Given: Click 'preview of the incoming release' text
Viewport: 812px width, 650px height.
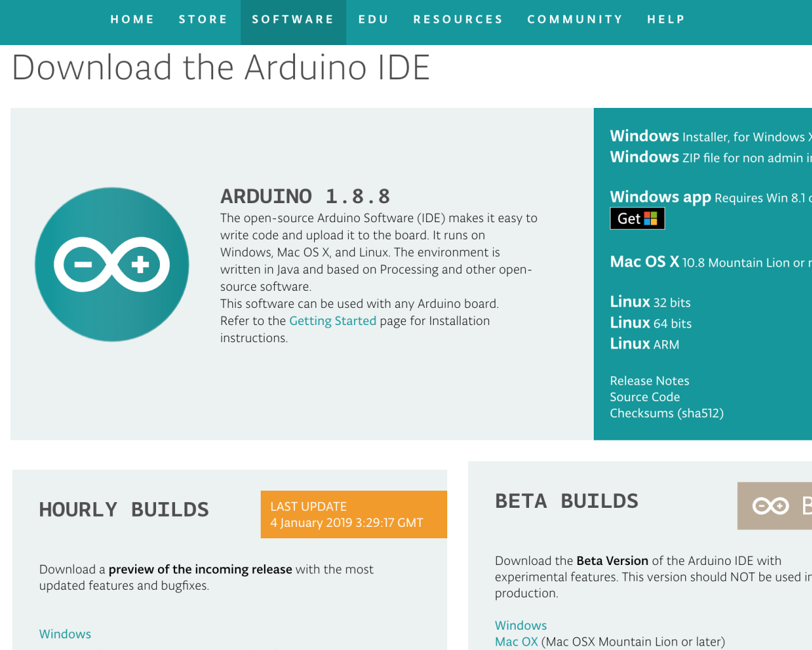Looking at the screenshot, I should click(200, 569).
